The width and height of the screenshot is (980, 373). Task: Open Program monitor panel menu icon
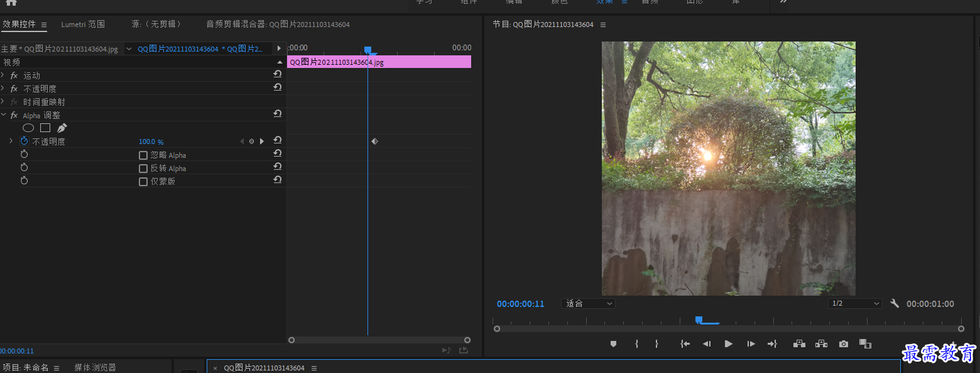tap(603, 25)
